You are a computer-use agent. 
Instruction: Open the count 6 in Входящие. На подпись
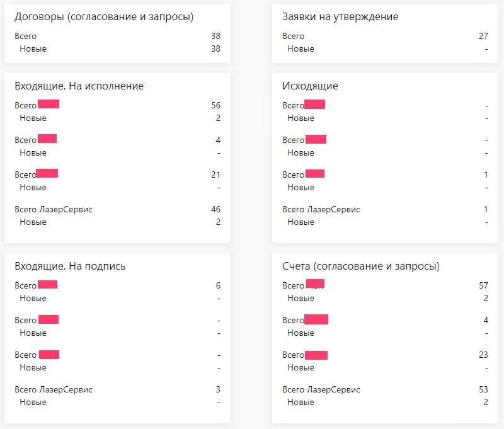pos(218,285)
